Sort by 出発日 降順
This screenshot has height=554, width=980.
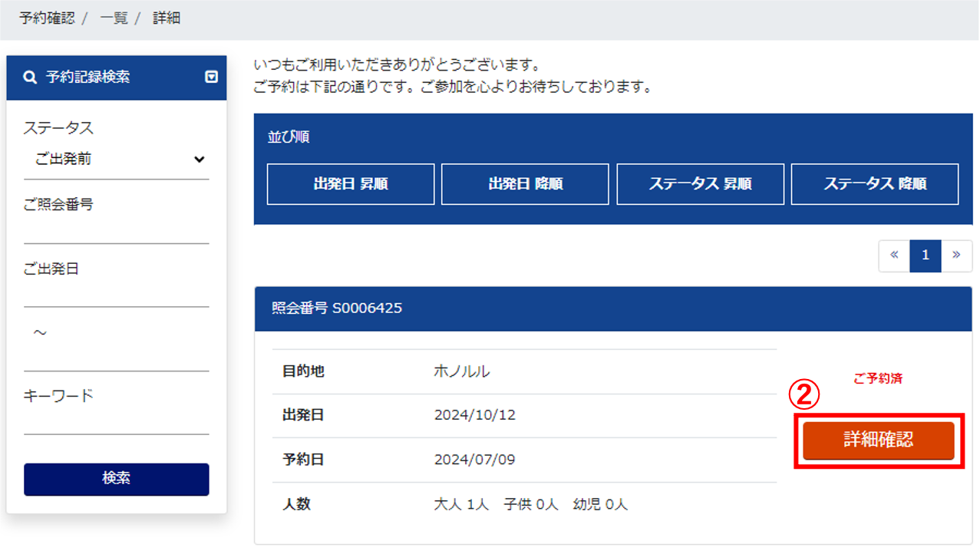[x=525, y=184]
